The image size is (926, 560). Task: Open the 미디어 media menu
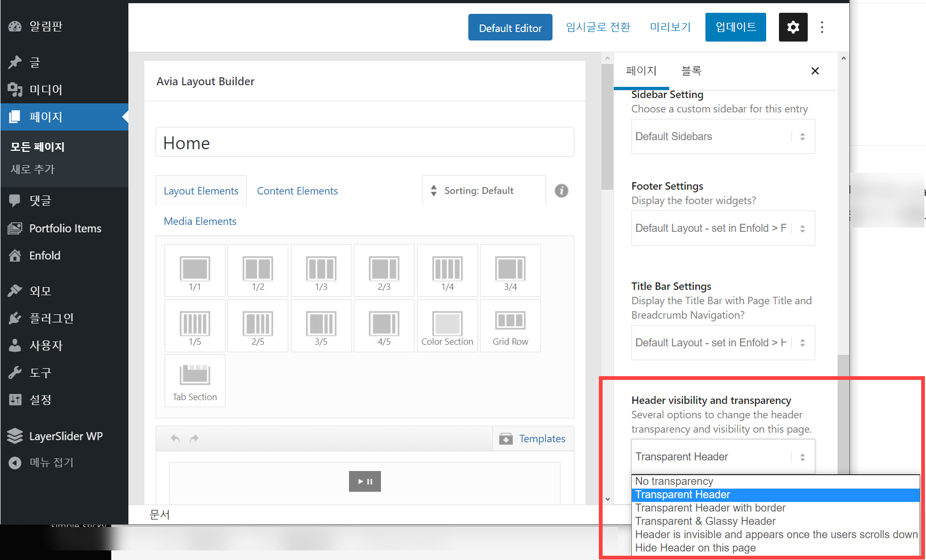coord(64,90)
